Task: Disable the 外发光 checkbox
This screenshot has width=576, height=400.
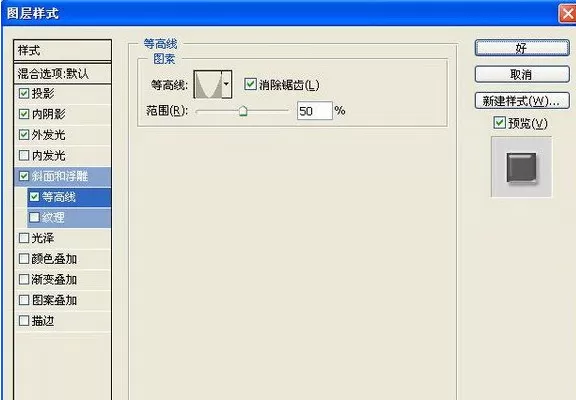Action: point(24,135)
